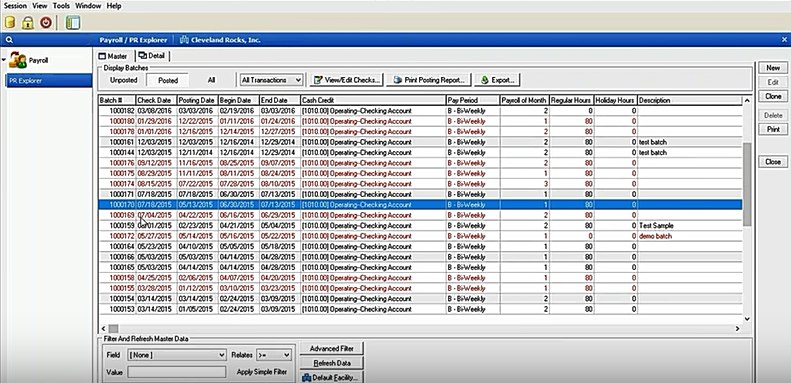Click the search magnifier icon

(9, 40)
